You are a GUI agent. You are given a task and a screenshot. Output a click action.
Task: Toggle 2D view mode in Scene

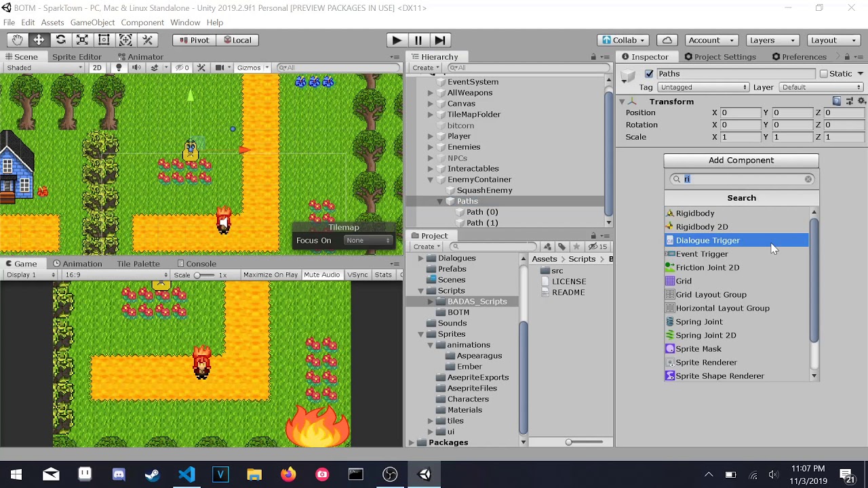click(x=97, y=68)
